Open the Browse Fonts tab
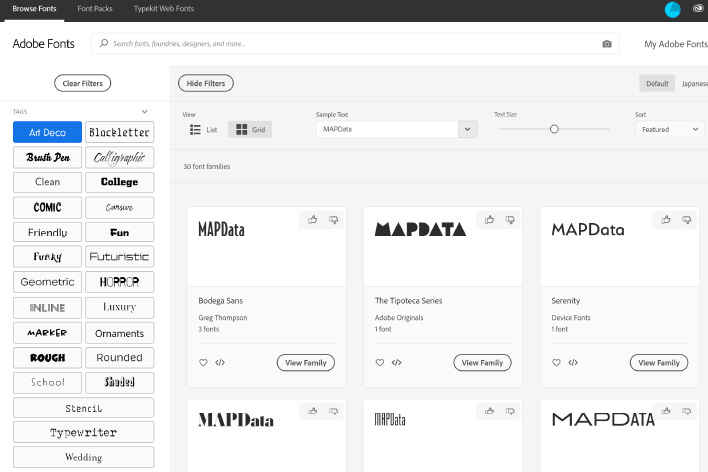This screenshot has height=472, width=708. click(x=34, y=9)
